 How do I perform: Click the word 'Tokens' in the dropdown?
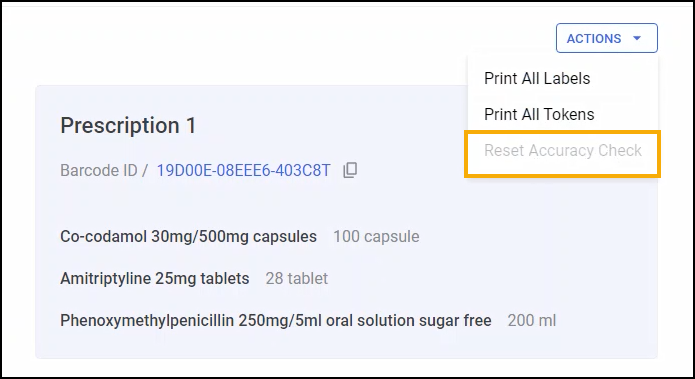[569, 114]
